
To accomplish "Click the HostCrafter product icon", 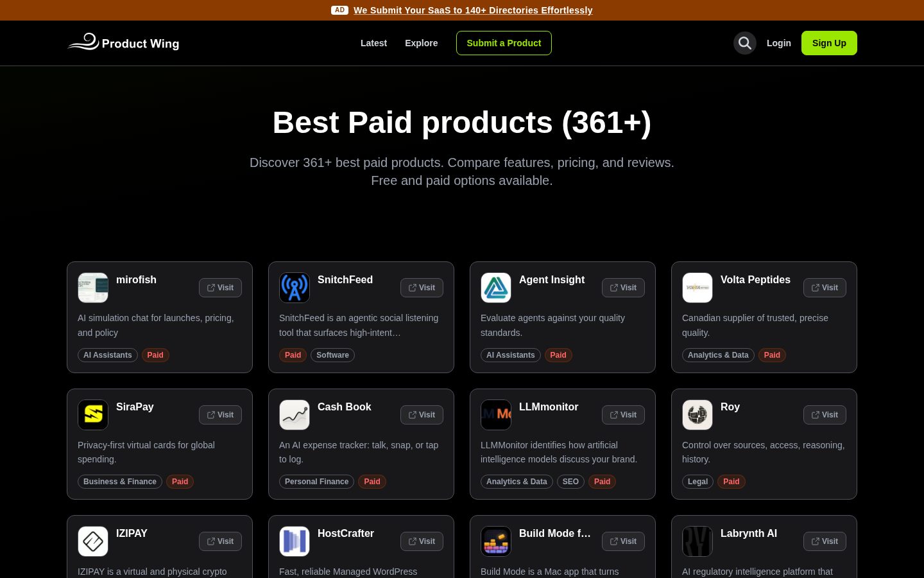I will click(295, 541).
